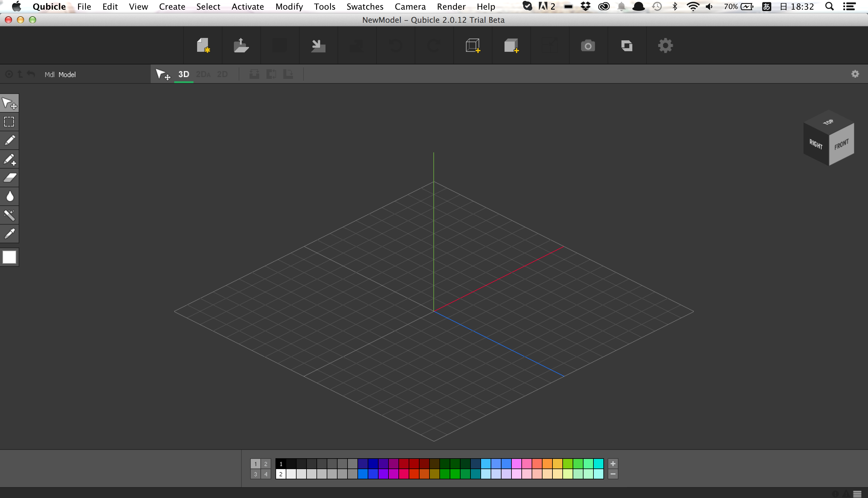The image size is (868, 498).
Task: Switch to 2DA view mode
Action: (203, 74)
